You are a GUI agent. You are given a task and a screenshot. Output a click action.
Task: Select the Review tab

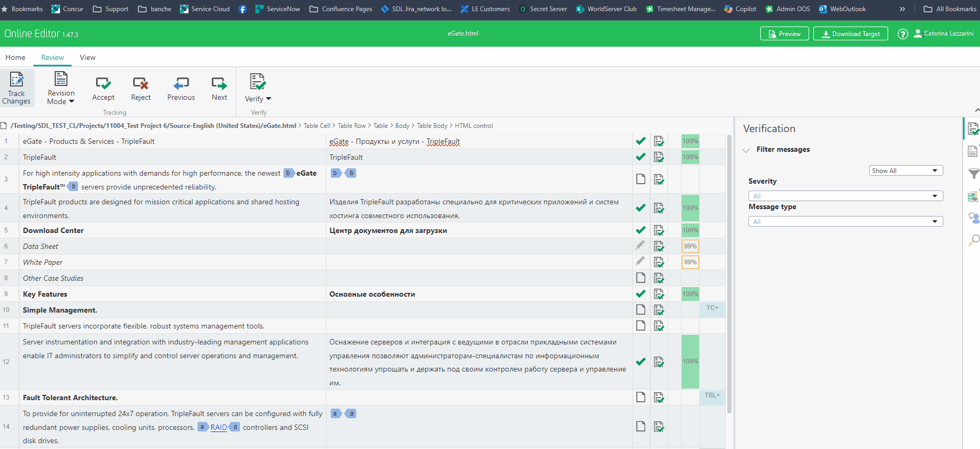point(53,57)
